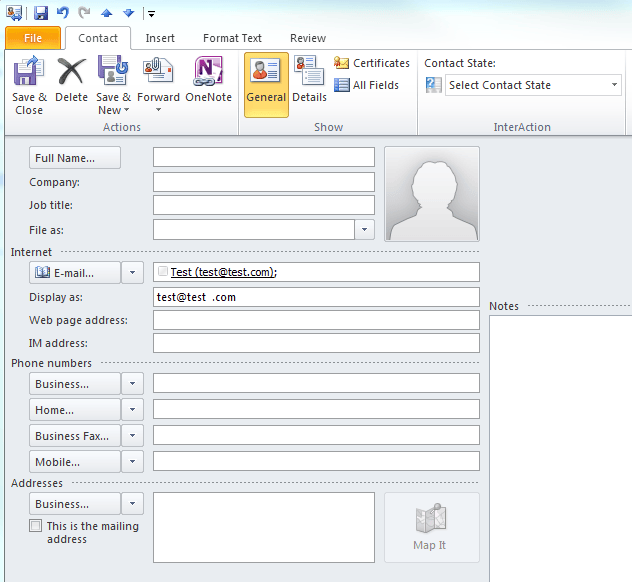Click the Full Name... button
The width and height of the screenshot is (632, 582).
(75, 158)
